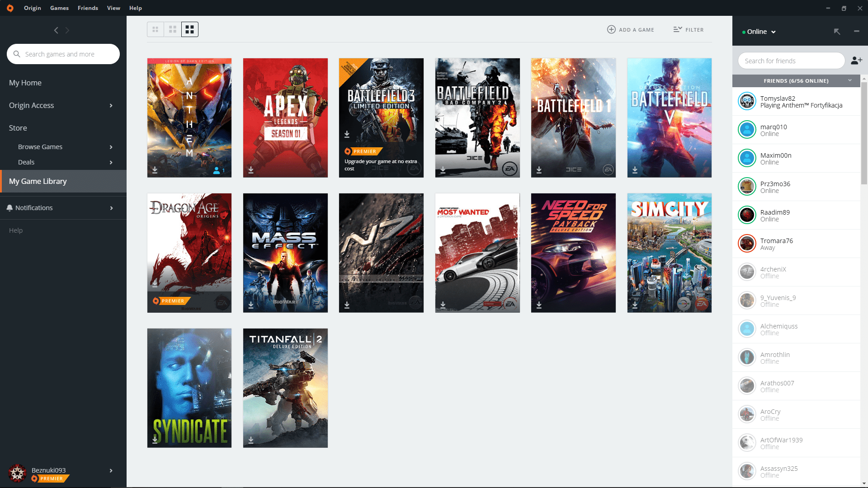Open the Store section
868x488 pixels.
pyautogui.click(x=18, y=128)
